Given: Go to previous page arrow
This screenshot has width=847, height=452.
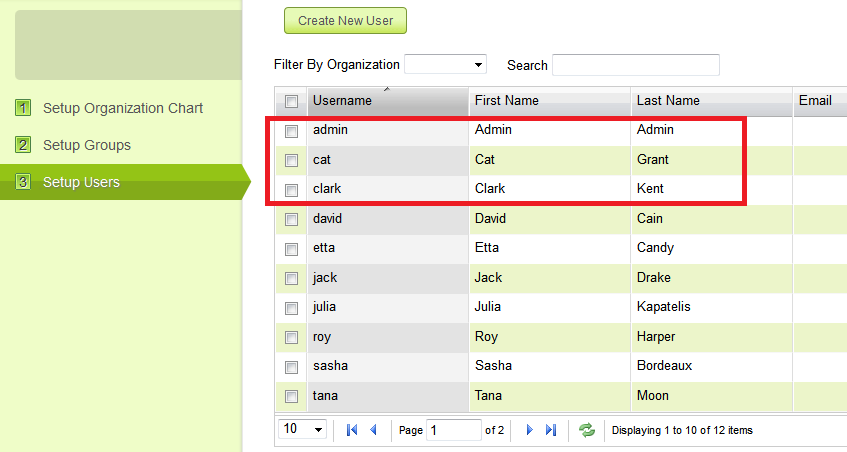Looking at the screenshot, I should click(x=374, y=430).
